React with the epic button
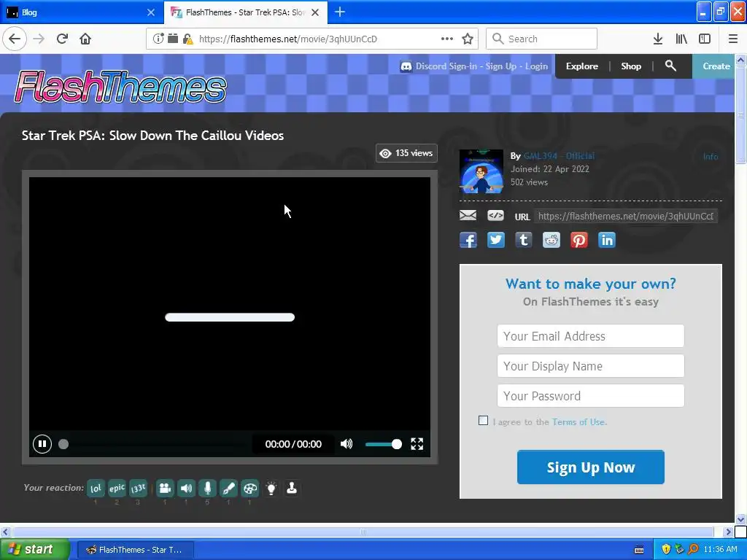Viewport: 747px width, 560px height. point(117,488)
